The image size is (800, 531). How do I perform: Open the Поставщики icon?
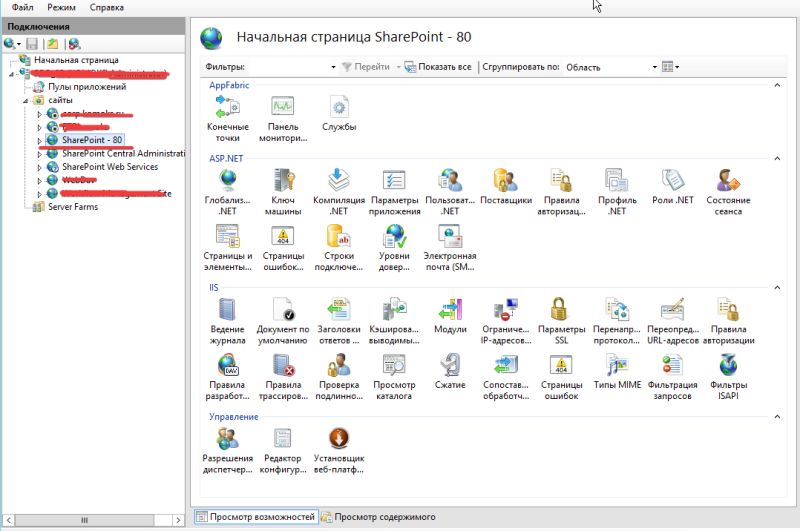[506, 187]
